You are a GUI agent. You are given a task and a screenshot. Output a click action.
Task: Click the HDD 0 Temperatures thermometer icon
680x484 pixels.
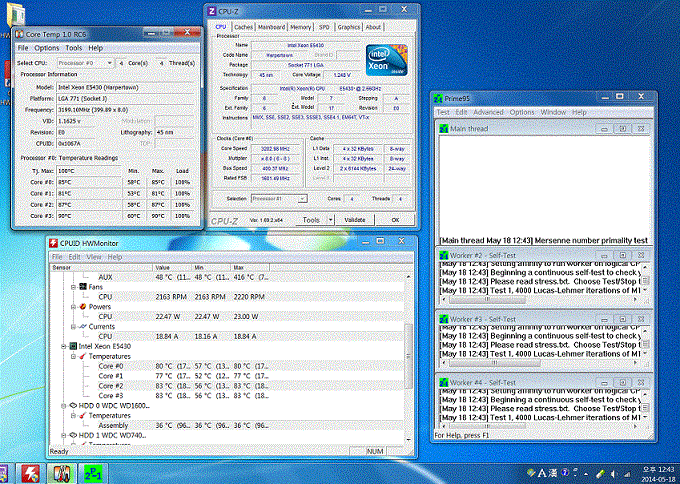tap(83, 415)
